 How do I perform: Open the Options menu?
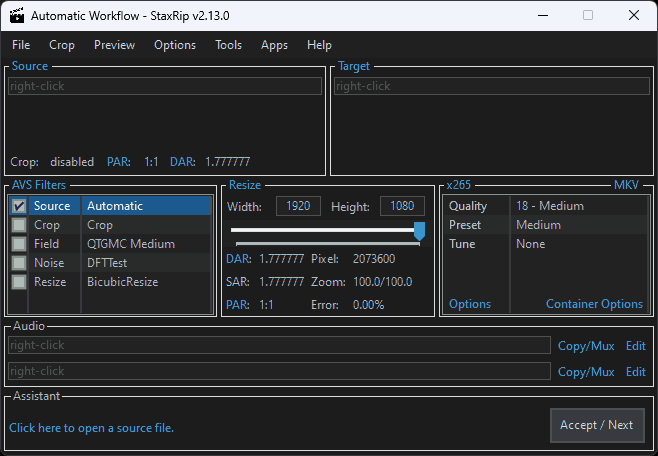pos(175,45)
